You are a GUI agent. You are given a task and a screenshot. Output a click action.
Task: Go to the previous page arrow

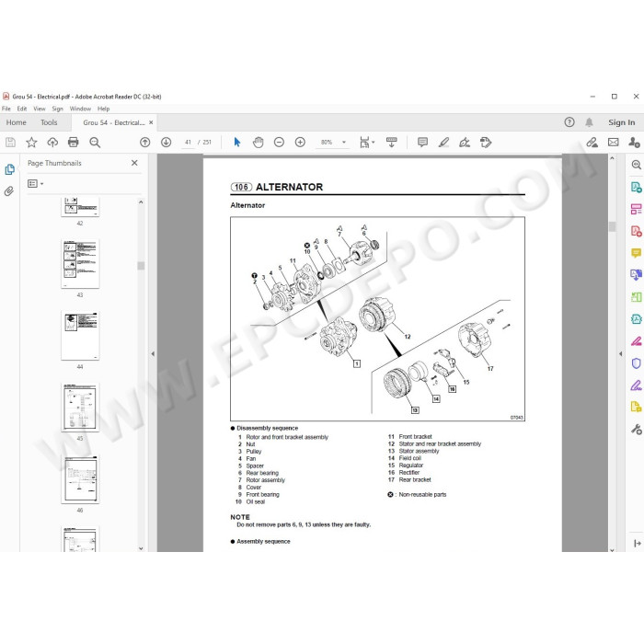(145, 143)
